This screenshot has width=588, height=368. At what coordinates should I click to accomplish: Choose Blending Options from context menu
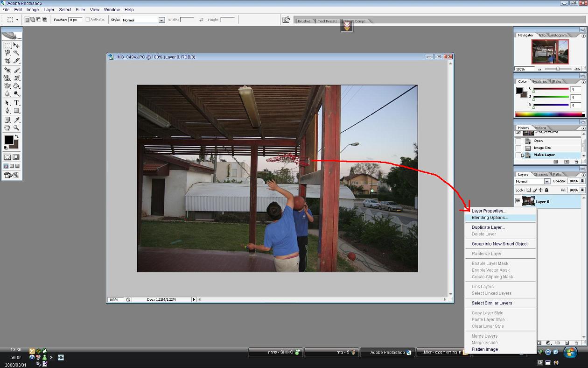(490, 218)
